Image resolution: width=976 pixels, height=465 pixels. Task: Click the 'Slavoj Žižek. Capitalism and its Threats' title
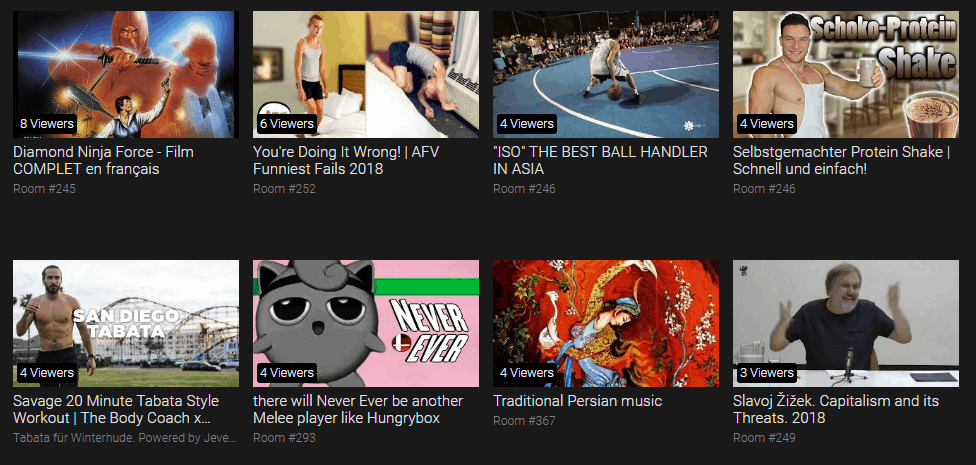click(x=836, y=409)
